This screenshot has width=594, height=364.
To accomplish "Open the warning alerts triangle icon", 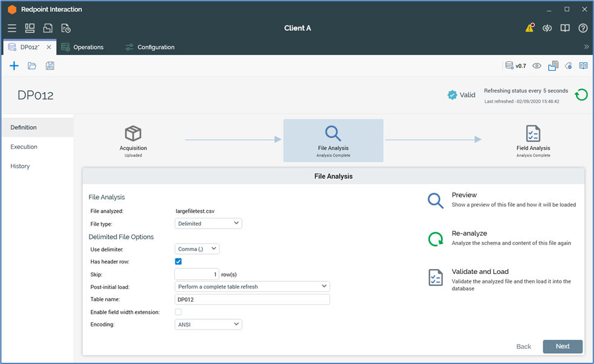I will click(529, 28).
